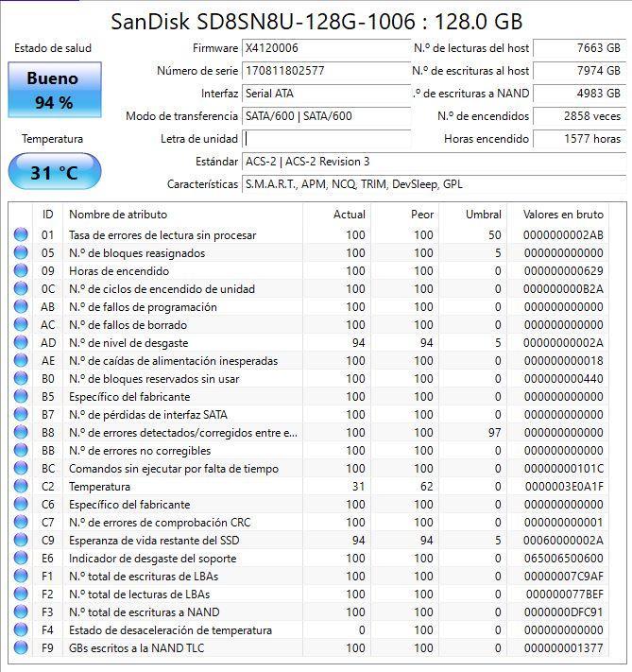
Task: Click the Peor column header
Action: (x=405, y=215)
